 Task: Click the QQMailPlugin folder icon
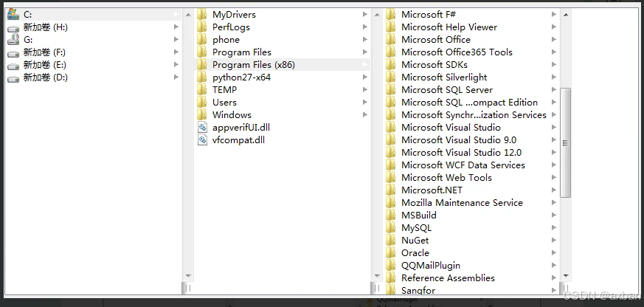click(390, 265)
